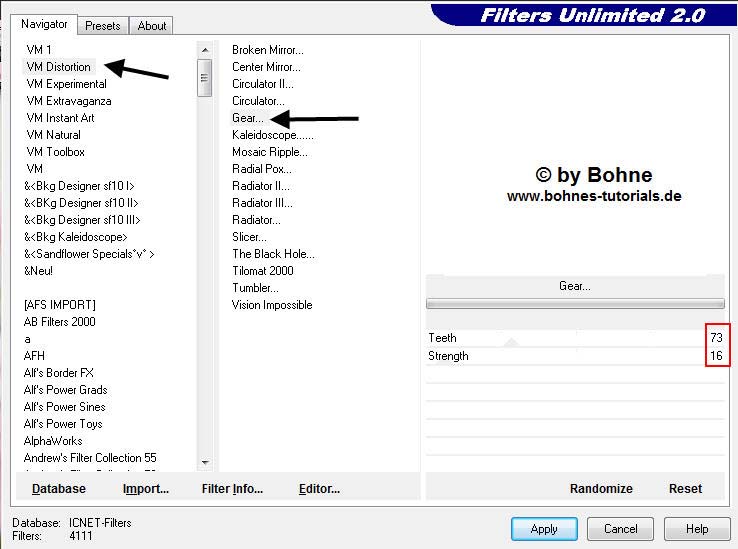Open the Database button
The image size is (738, 549).
coord(59,489)
